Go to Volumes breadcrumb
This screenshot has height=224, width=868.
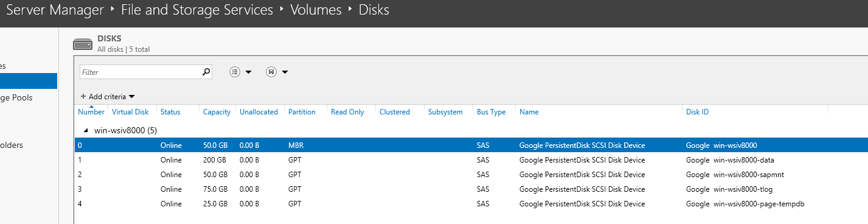pos(316,10)
